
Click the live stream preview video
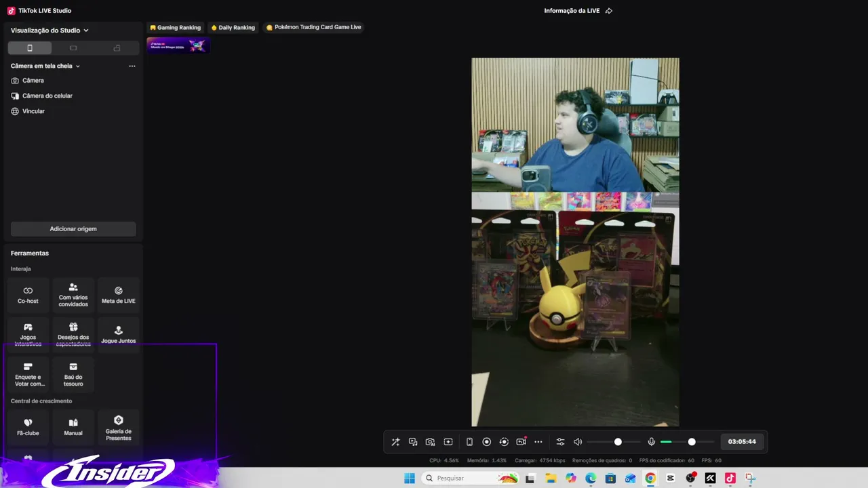[575, 242]
